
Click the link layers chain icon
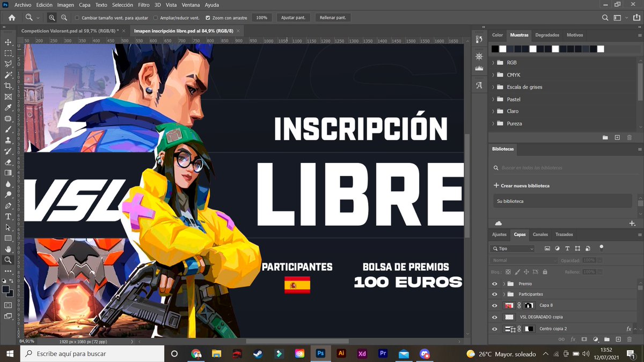pyautogui.click(x=561, y=339)
